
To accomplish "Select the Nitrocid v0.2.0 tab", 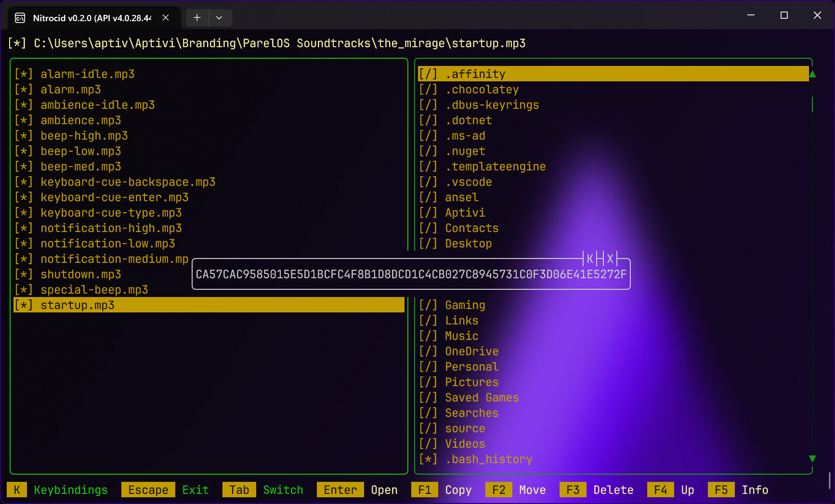I will tap(91, 18).
